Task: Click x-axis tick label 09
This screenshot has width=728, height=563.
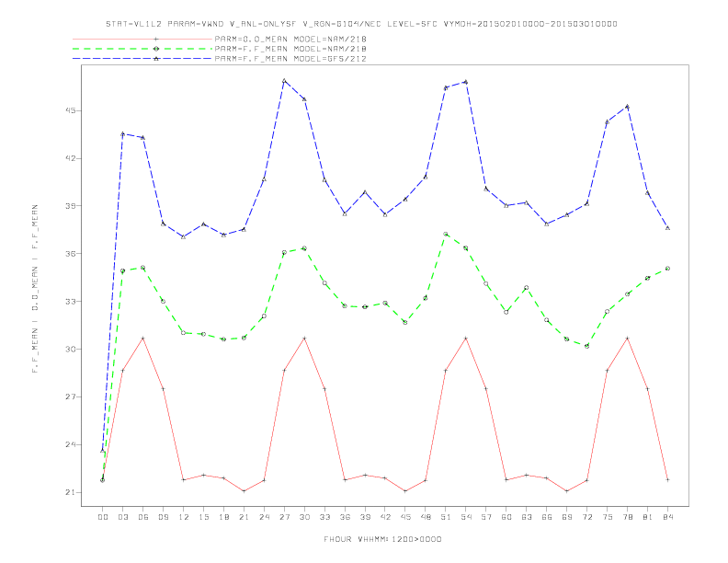Action: point(164,517)
